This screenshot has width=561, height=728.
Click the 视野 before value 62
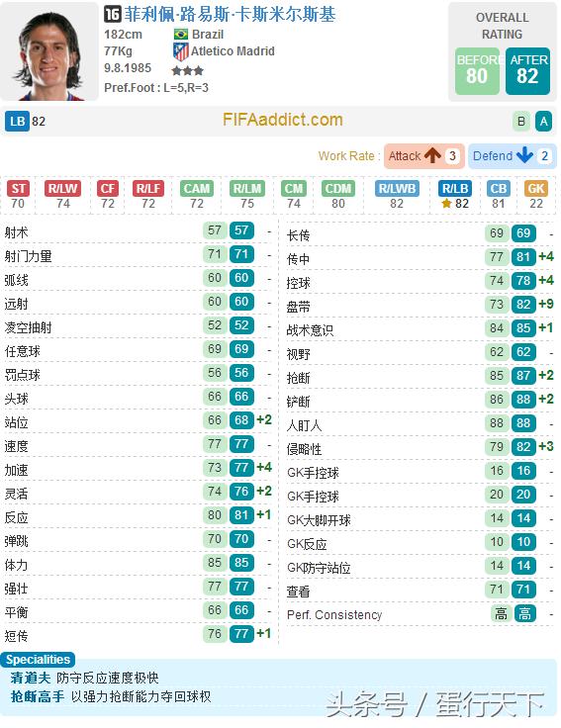point(497,351)
